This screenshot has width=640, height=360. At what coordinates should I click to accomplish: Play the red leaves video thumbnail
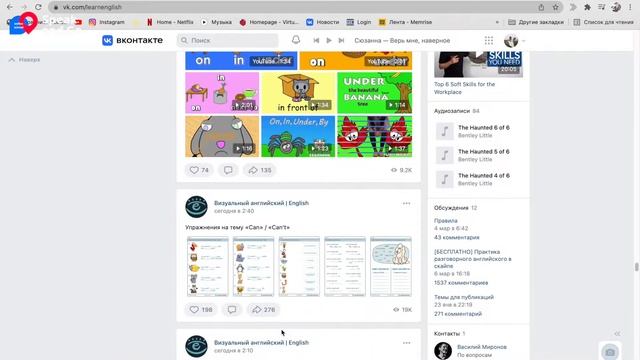pyautogui.click(x=375, y=136)
